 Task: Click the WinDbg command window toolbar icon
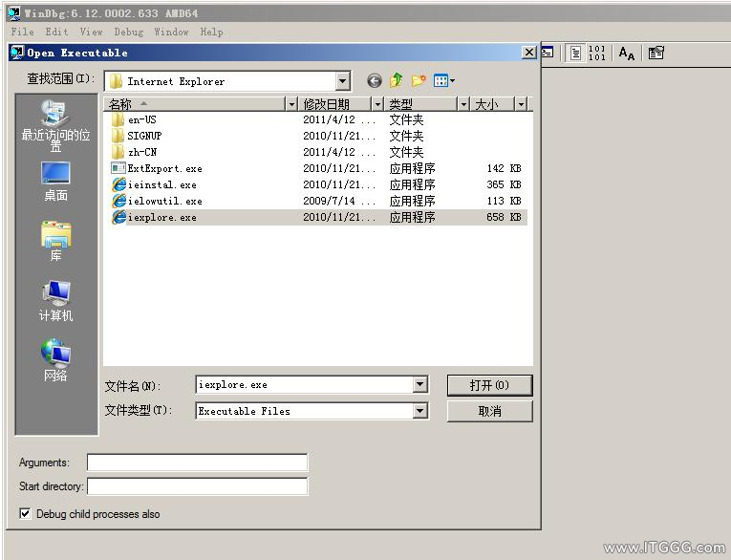pyautogui.click(x=548, y=53)
